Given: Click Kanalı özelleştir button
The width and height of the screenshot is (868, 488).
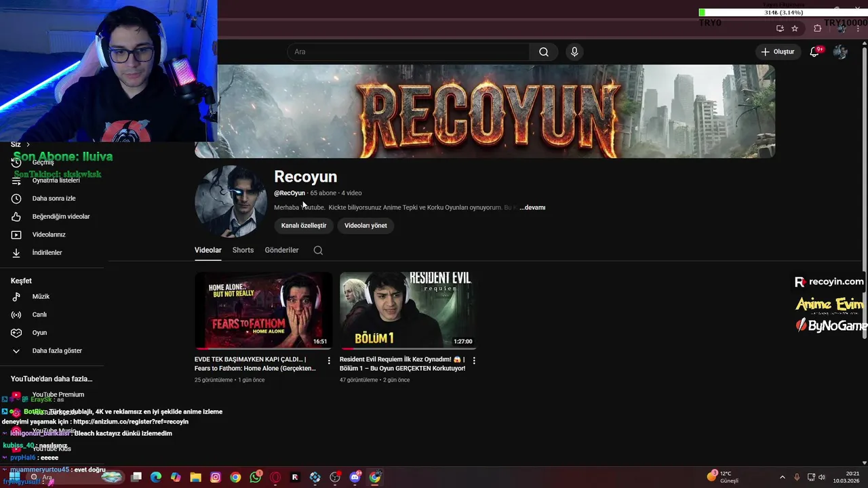Looking at the screenshot, I should 304,226.
